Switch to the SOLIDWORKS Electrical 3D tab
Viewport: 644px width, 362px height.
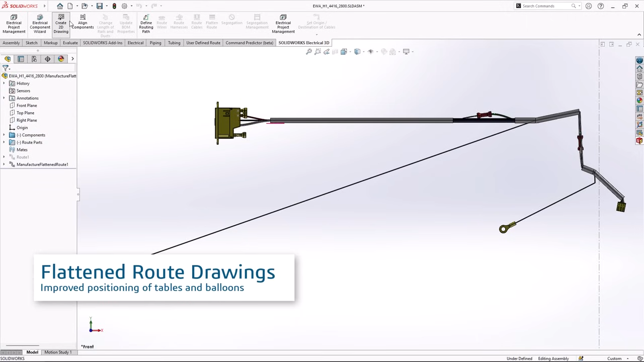[303, 42]
